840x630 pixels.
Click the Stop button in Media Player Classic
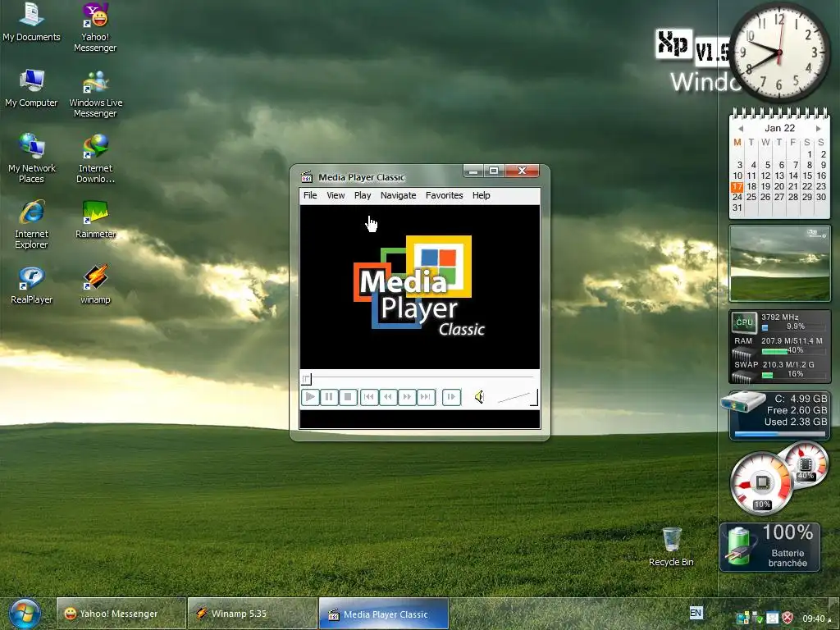tap(348, 397)
